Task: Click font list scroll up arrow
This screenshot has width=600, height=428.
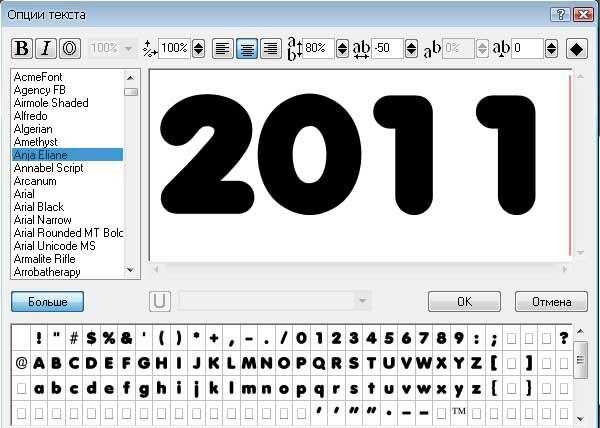Action: pos(130,78)
